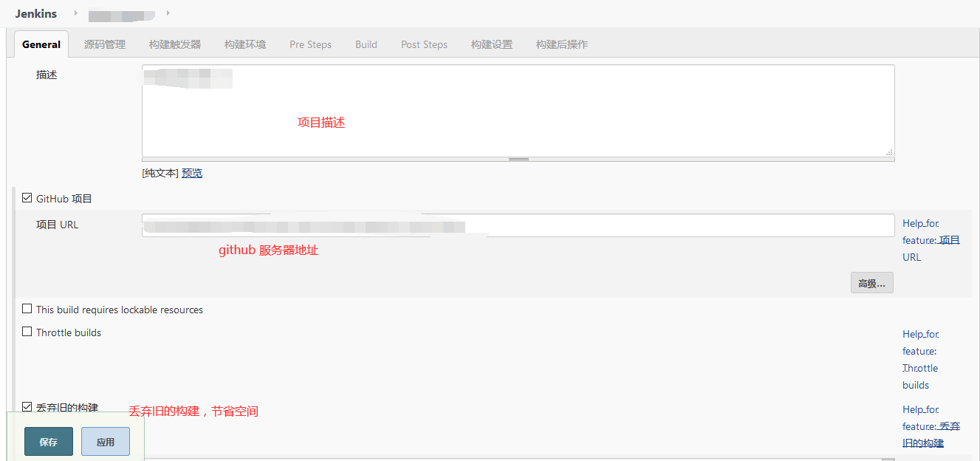
Task: Go to Jenkins home via breadcrumb
Action: [x=35, y=13]
